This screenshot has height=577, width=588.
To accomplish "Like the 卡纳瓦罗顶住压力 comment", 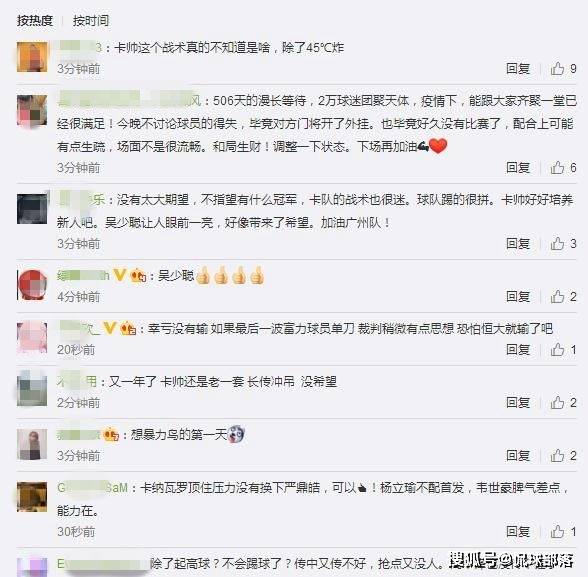I will coord(557,532).
